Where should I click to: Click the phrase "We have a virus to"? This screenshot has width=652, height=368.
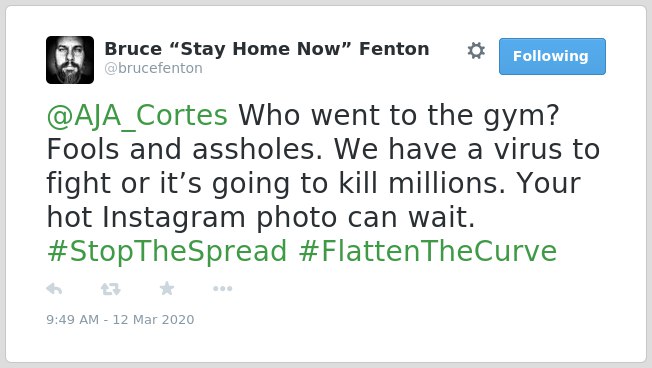pyautogui.click(x=467, y=149)
